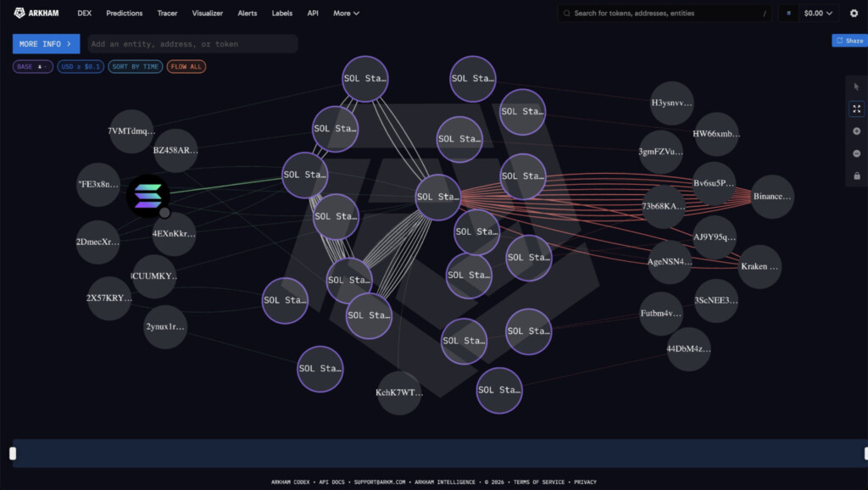Select the 2X57KRY... address node
This screenshot has width=868, height=490.
tap(109, 298)
